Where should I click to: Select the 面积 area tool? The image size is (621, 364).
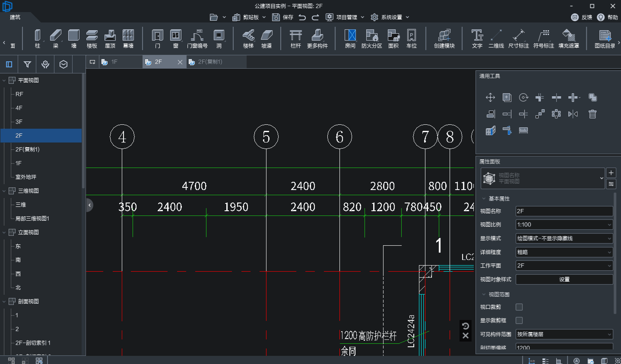click(393, 39)
